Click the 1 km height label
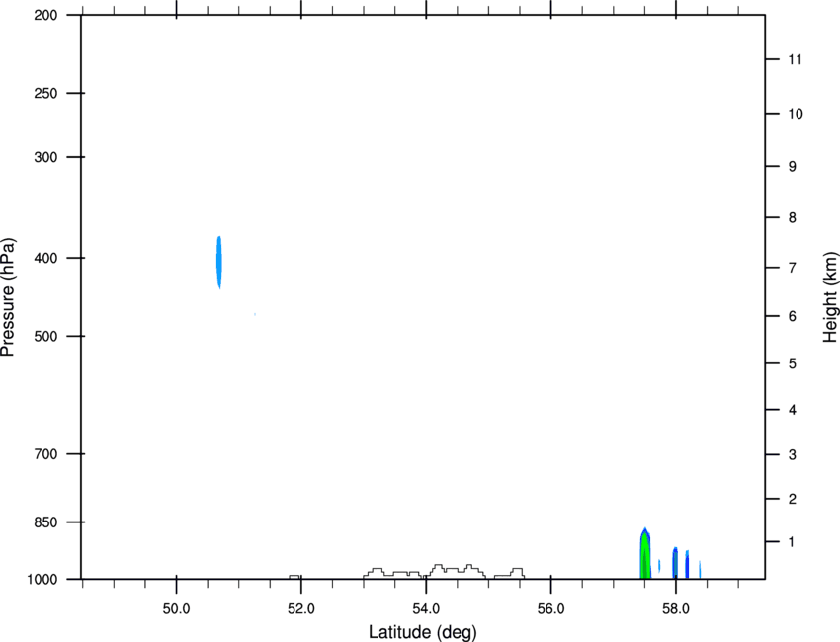Viewport: 840px width, 642px height. (793, 542)
